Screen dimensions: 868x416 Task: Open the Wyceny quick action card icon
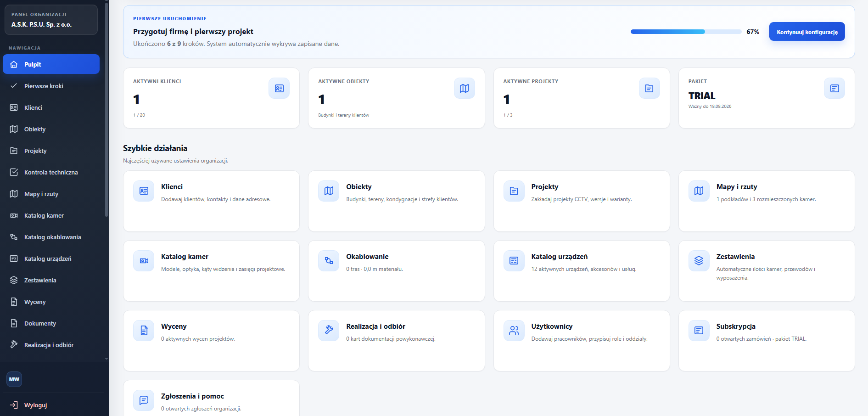[144, 331]
